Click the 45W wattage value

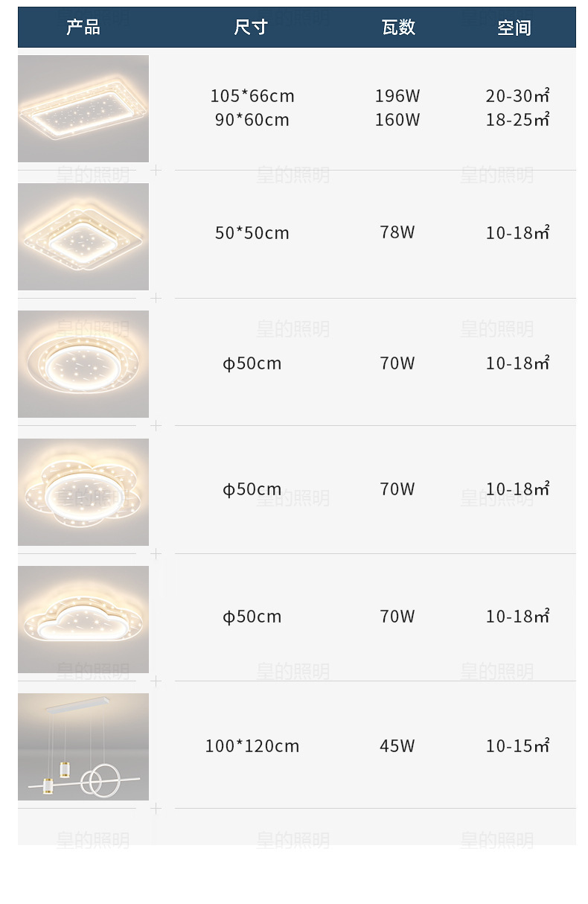(397, 746)
